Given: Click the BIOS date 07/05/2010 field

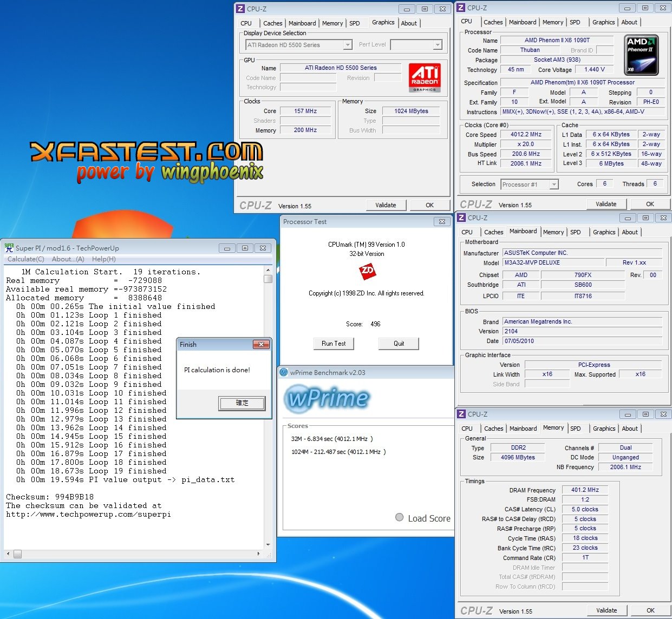Looking at the screenshot, I should (582, 341).
